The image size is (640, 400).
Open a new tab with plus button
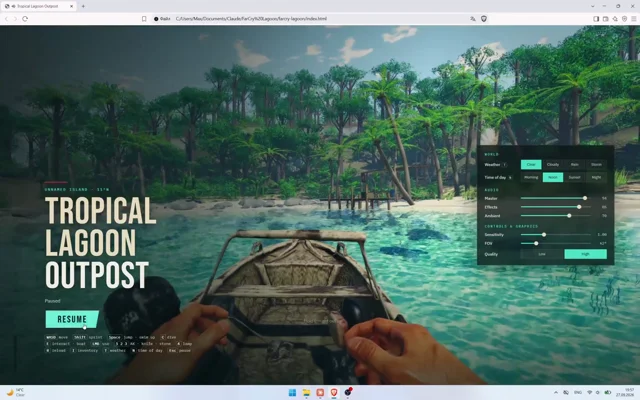[x=83, y=6]
